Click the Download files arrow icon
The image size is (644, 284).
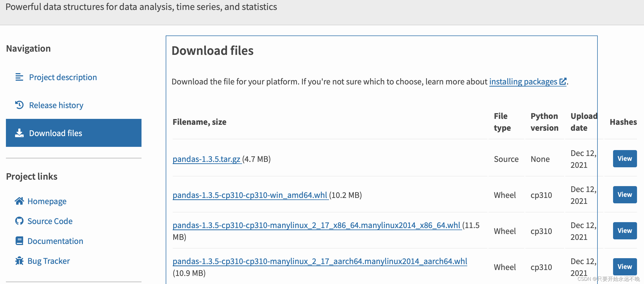19,133
